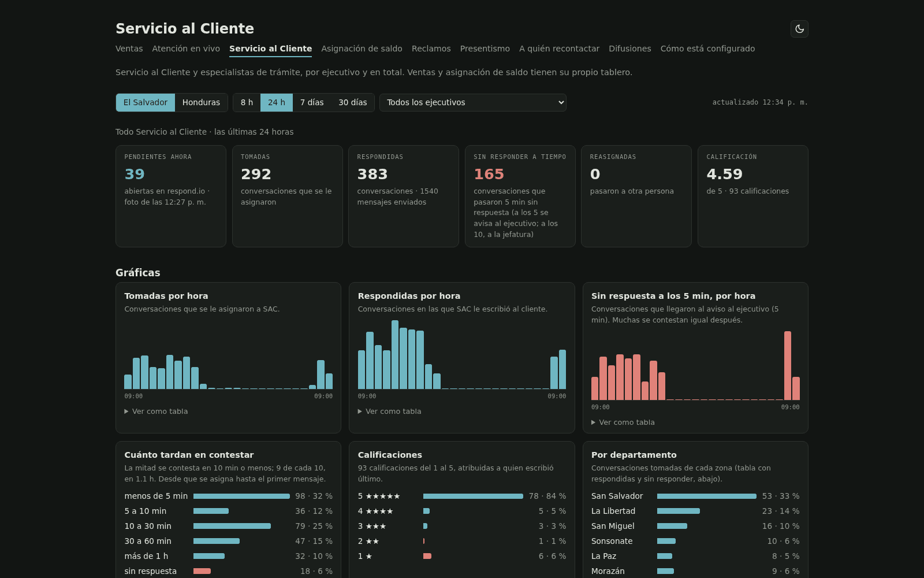Image resolution: width=924 pixels, height=578 pixels.
Task: Click the Respondidas value 383
Action: pos(372,174)
